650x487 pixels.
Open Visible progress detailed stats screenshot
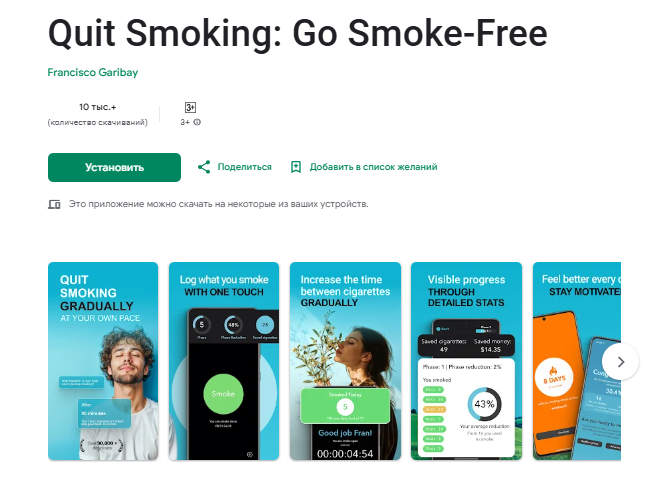[x=466, y=361]
